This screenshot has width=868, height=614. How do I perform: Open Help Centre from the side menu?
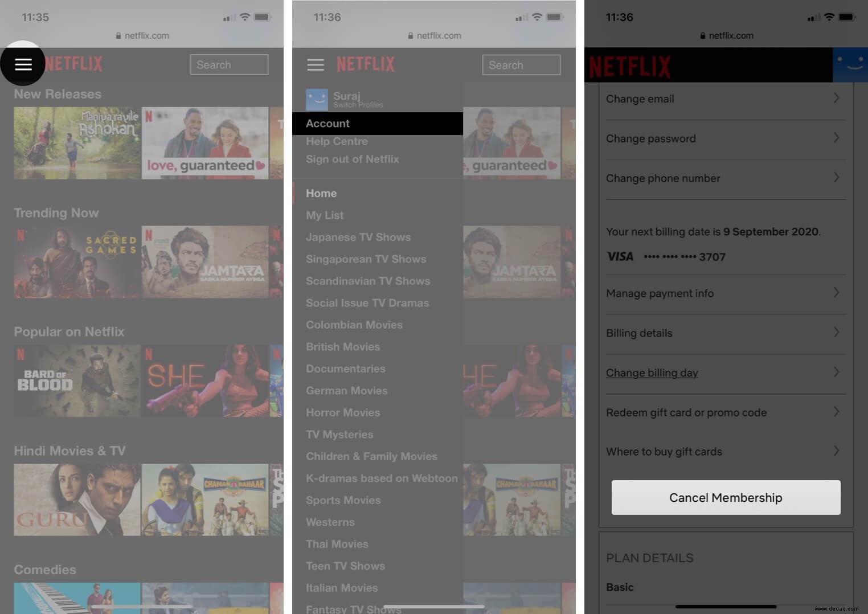coord(337,141)
